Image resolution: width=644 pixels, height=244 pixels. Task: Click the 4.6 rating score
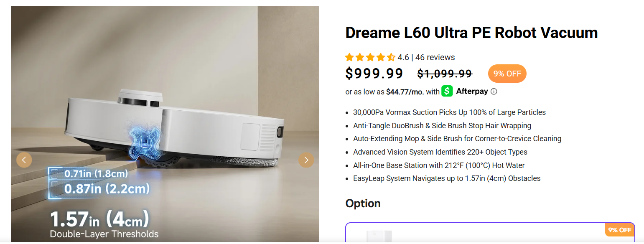click(x=403, y=57)
